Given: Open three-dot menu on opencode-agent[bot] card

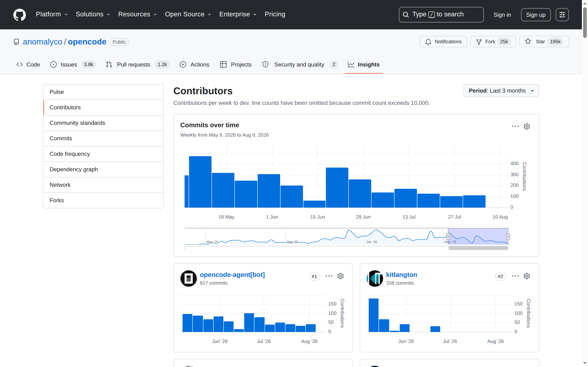Looking at the screenshot, I should tap(329, 276).
